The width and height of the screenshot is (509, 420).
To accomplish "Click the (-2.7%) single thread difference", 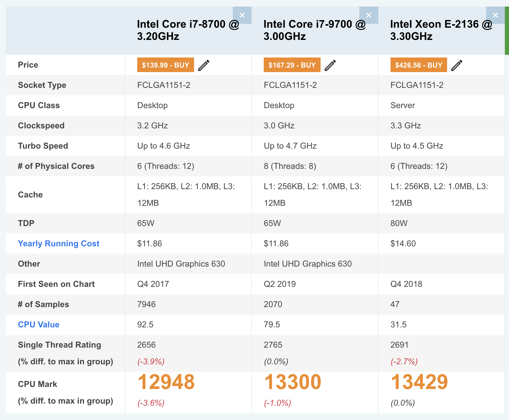I will point(404,361).
